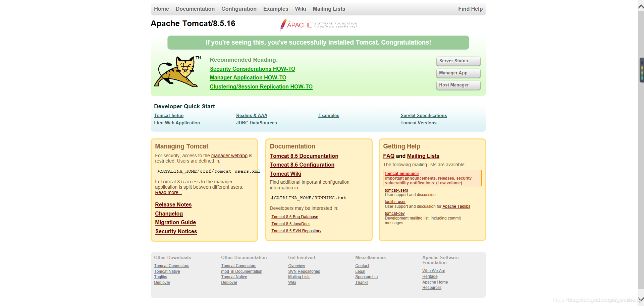Open the Documentation nav item
The image size is (644, 306).
[195, 9]
